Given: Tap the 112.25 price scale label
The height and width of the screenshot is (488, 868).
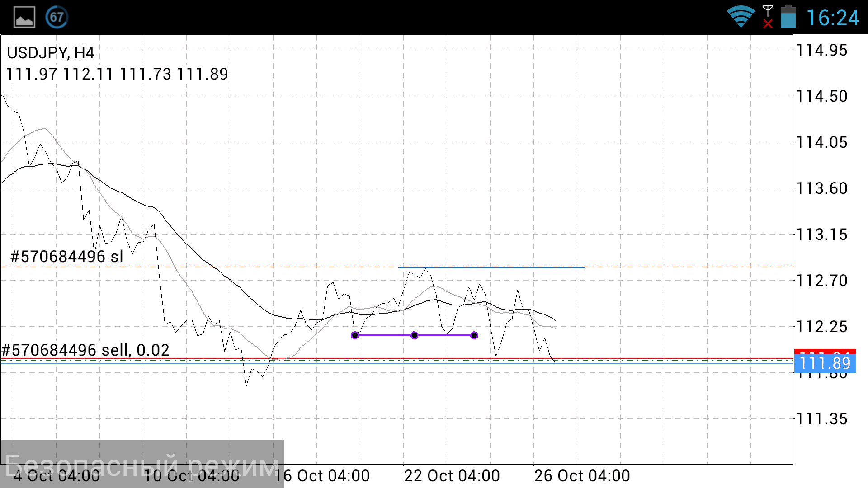Looking at the screenshot, I should [822, 327].
